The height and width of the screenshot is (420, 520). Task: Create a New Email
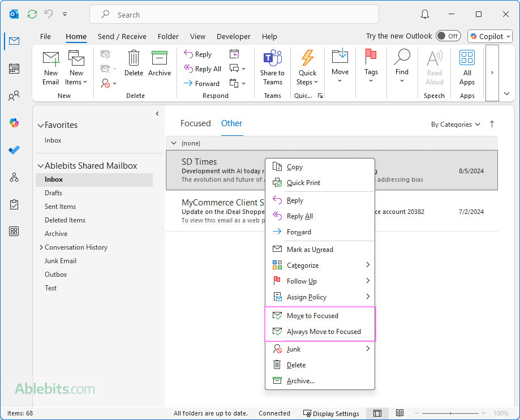(51, 68)
